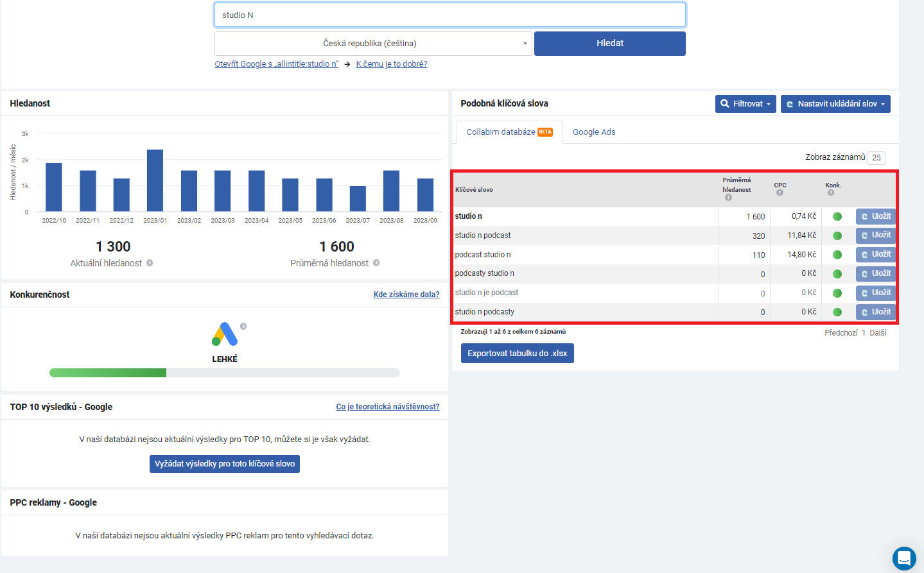This screenshot has height=573, width=924.
Task: Change the Zobraz záznamů count field
Action: pyautogui.click(x=876, y=158)
